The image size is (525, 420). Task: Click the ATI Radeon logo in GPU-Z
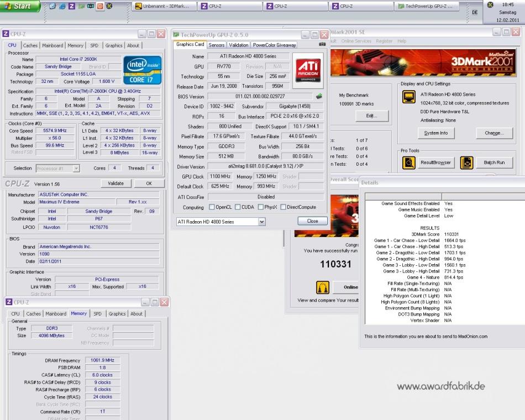[308, 70]
